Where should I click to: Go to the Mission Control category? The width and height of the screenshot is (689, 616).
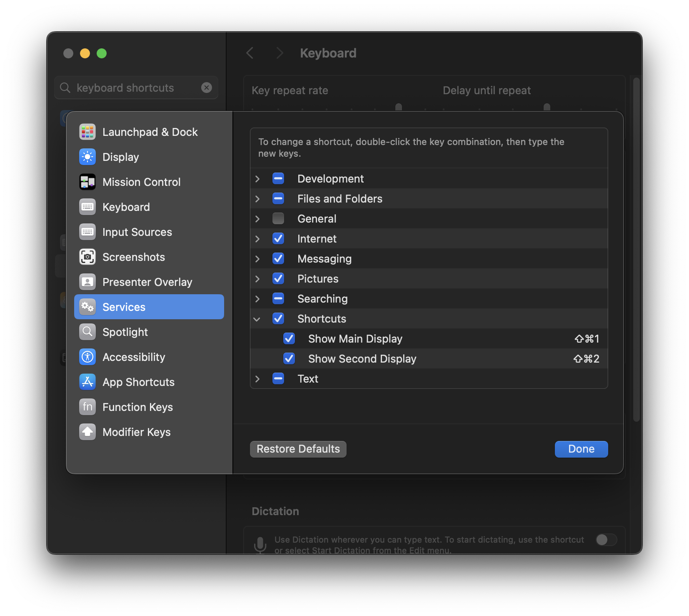click(x=149, y=182)
